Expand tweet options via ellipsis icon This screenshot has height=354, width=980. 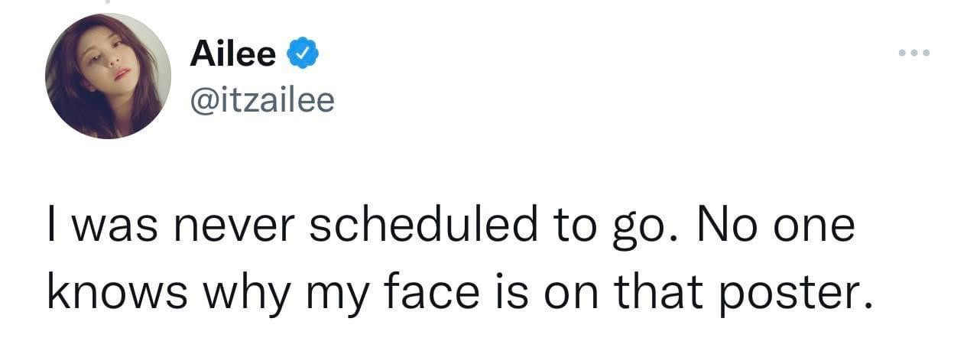913,54
